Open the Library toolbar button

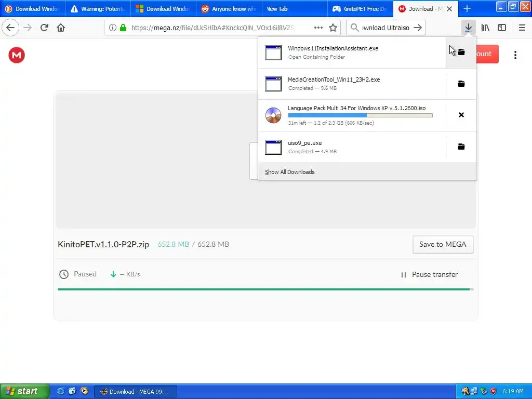coord(485,28)
